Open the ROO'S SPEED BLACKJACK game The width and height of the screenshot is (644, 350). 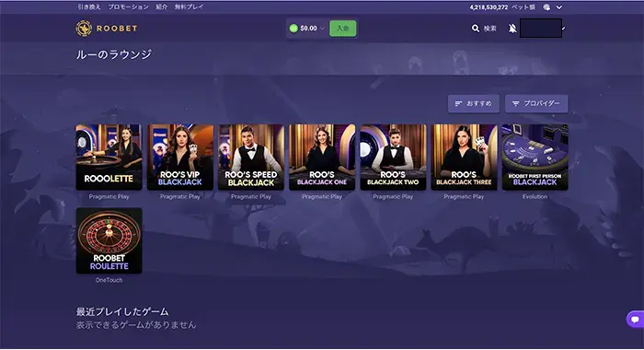(x=251, y=157)
